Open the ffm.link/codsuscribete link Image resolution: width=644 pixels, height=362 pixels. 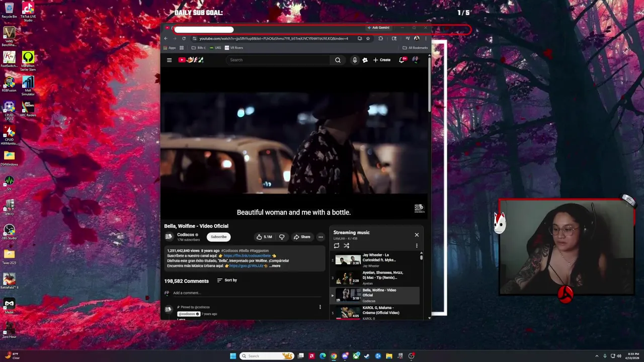247,255
